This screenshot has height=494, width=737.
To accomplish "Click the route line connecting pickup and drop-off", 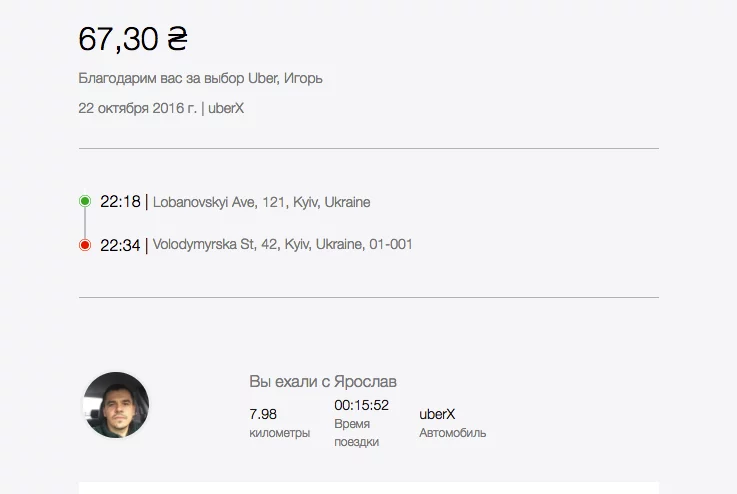I will (x=85, y=223).
